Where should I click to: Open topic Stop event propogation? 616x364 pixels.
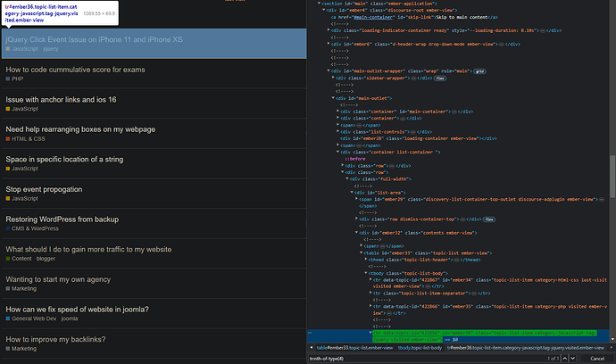44,189
